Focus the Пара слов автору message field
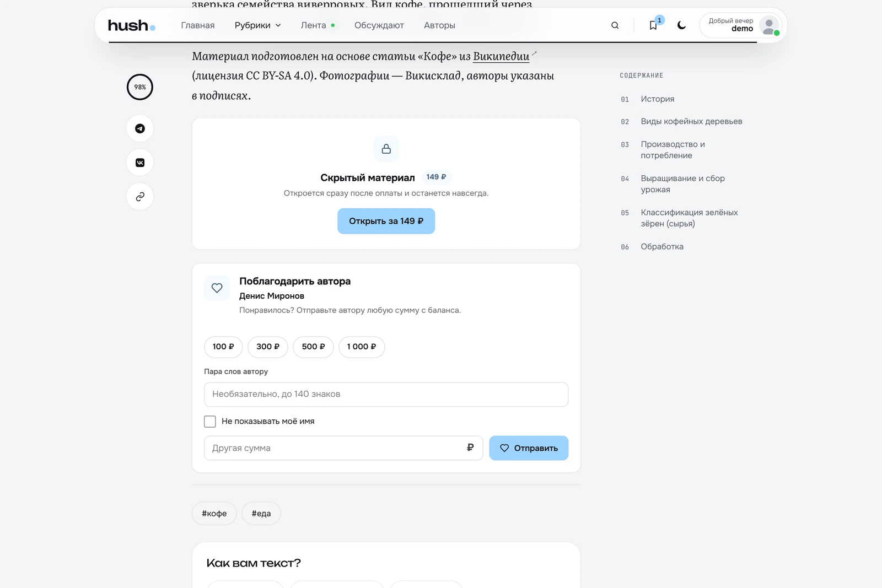 coord(386,395)
